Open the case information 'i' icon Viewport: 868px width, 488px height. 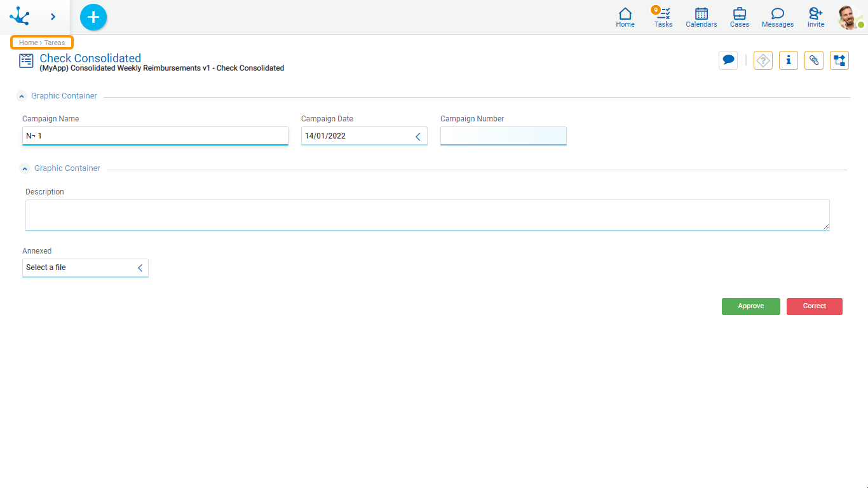coord(788,60)
